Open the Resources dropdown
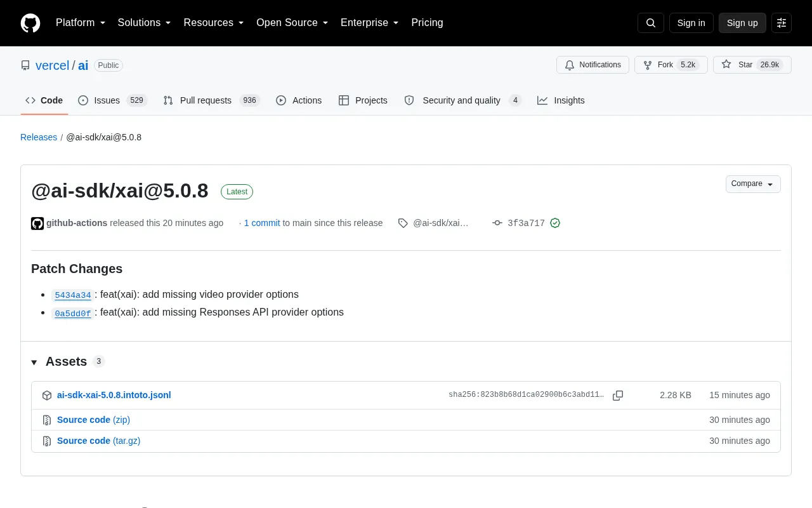The image size is (812, 508). (214, 23)
